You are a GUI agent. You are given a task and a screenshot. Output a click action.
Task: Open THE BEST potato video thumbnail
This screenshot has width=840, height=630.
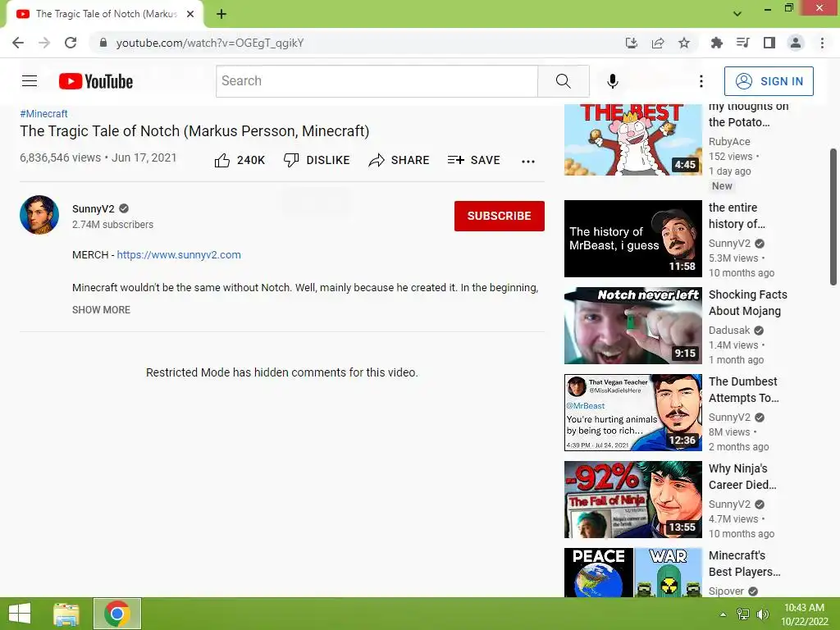click(x=632, y=139)
